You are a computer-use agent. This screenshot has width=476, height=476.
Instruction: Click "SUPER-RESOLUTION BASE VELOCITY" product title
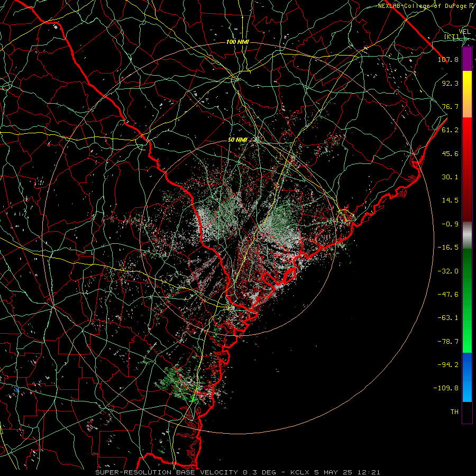[x=167, y=472]
